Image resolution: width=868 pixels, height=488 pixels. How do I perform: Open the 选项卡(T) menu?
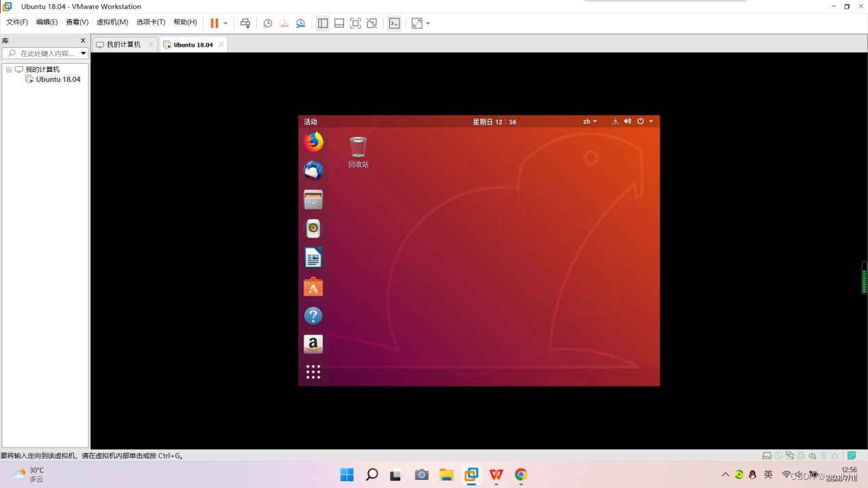[x=151, y=23]
